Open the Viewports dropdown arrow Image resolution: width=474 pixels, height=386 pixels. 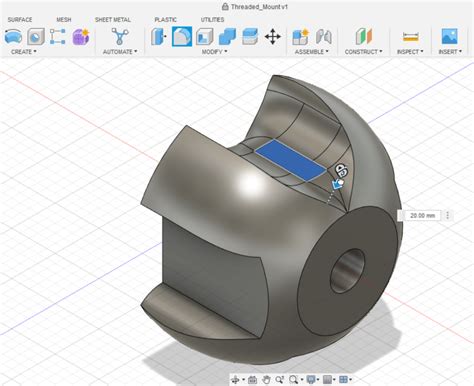(350, 380)
